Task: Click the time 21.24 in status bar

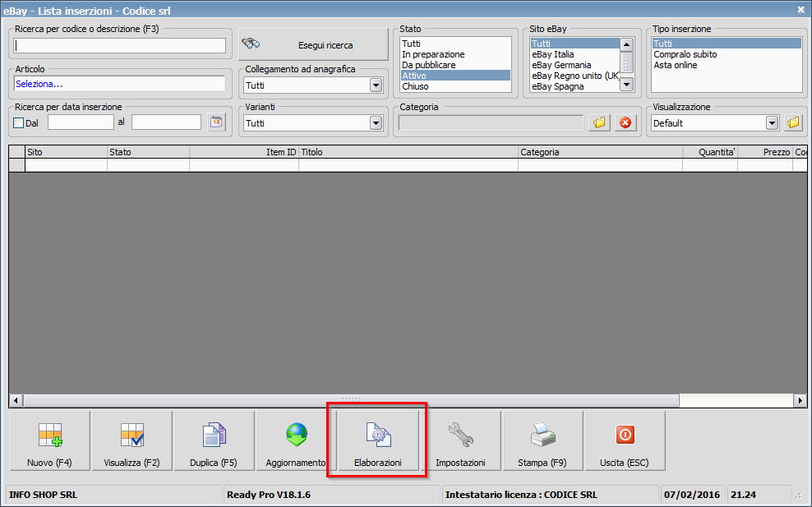Action: click(x=743, y=495)
